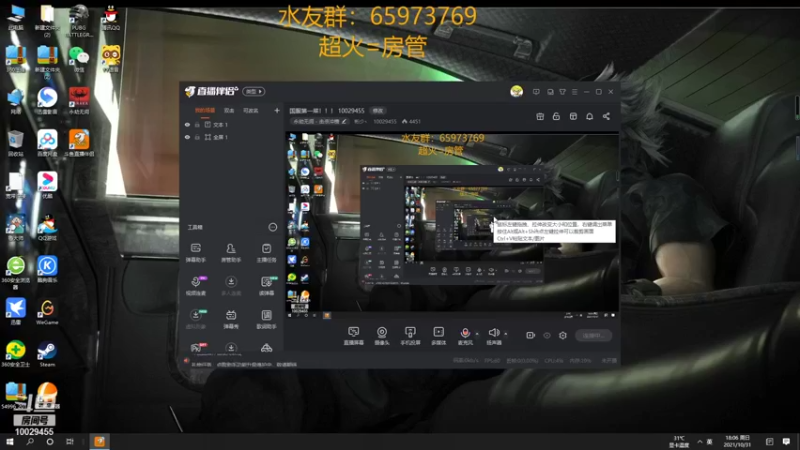
Task: Click the start streaming button
Action: tap(593, 335)
